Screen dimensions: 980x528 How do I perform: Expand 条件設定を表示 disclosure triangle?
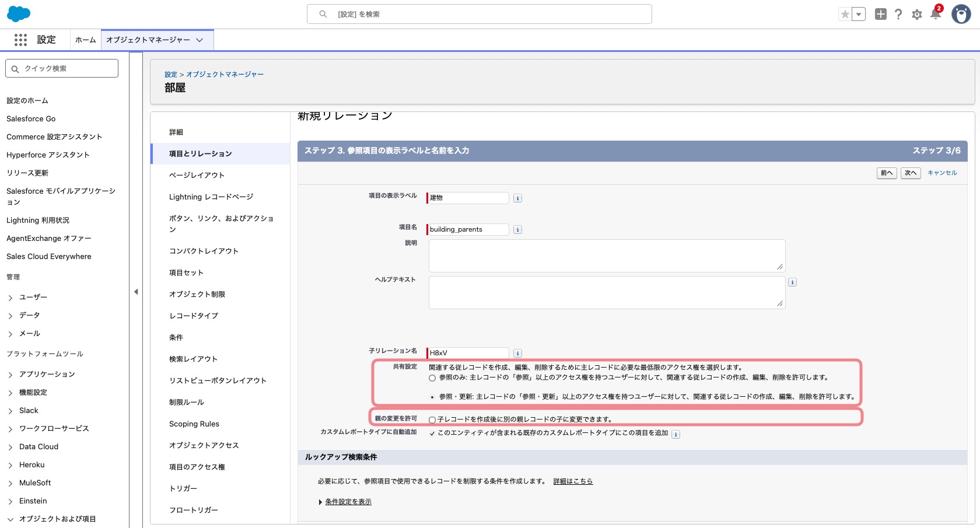[320, 502]
